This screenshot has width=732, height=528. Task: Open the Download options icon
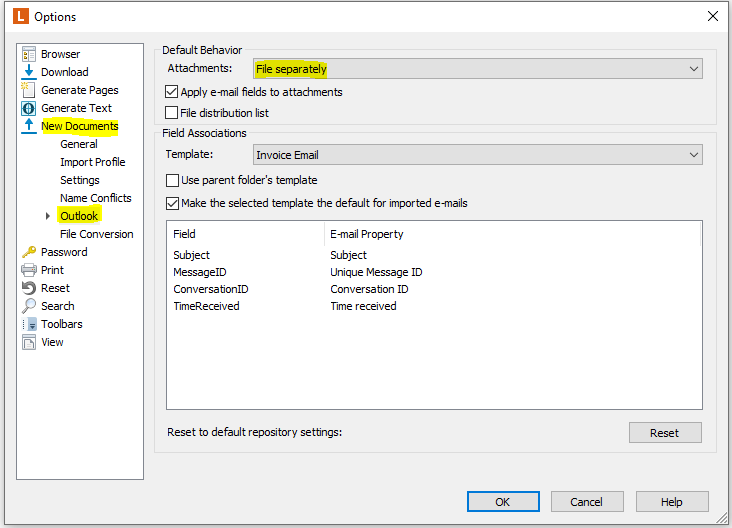[28, 72]
